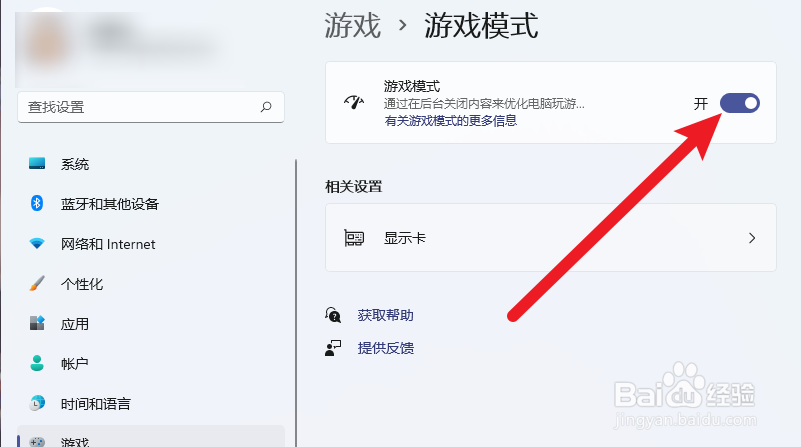The width and height of the screenshot is (801, 447).
Task: Toggle the 游戏模式 switch off
Action: click(x=740, y=103)
